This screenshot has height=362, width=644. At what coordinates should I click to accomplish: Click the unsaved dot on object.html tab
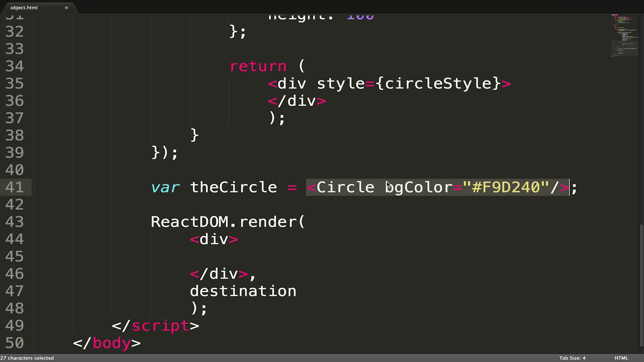(66, 7)
